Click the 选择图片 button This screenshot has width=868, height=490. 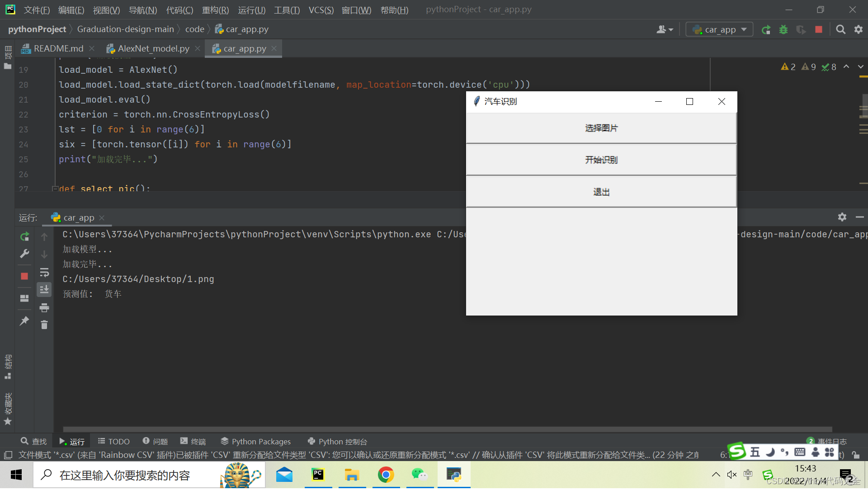pyautogui.click(x=601, y=128)
